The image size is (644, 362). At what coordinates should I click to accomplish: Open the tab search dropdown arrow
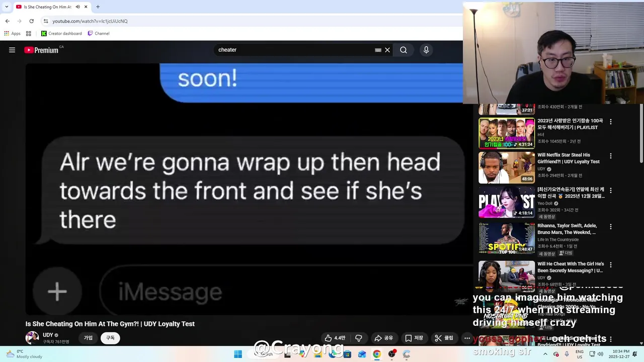pos(7,7)
